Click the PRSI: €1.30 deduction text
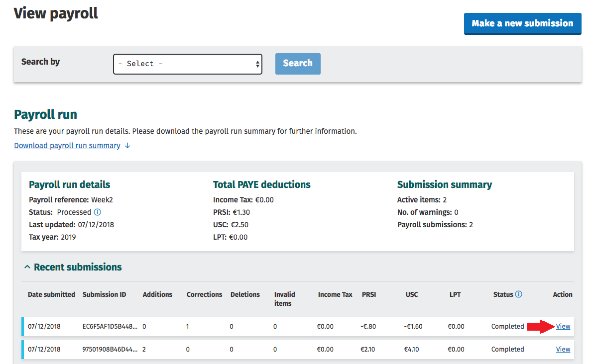Image resolution: width=595 pixels, height=364 pixels. pos(232,212)
